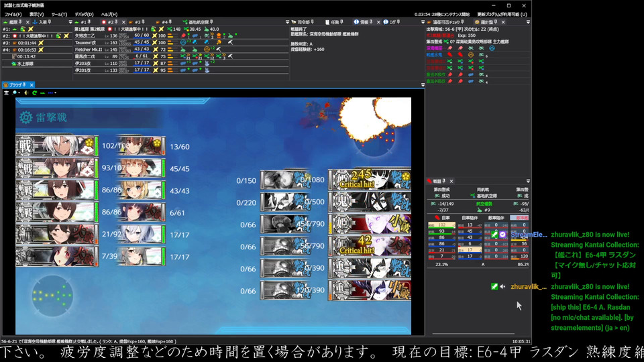Image resolution: width=644 pixels, height=362 pixels.
Task: Click ship 矢矧改二乙 in fleet list
Action: tap(85, 36)
